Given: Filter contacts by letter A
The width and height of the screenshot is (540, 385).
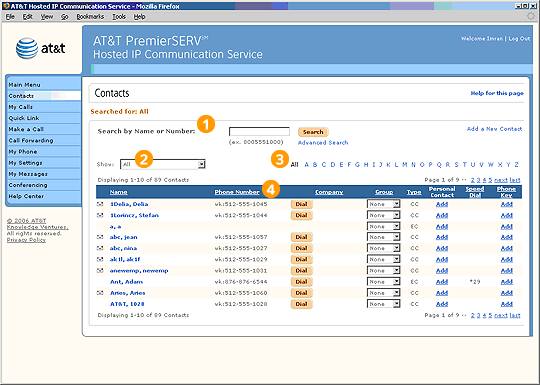Looking at the screenshot, I should coord(307,165).
